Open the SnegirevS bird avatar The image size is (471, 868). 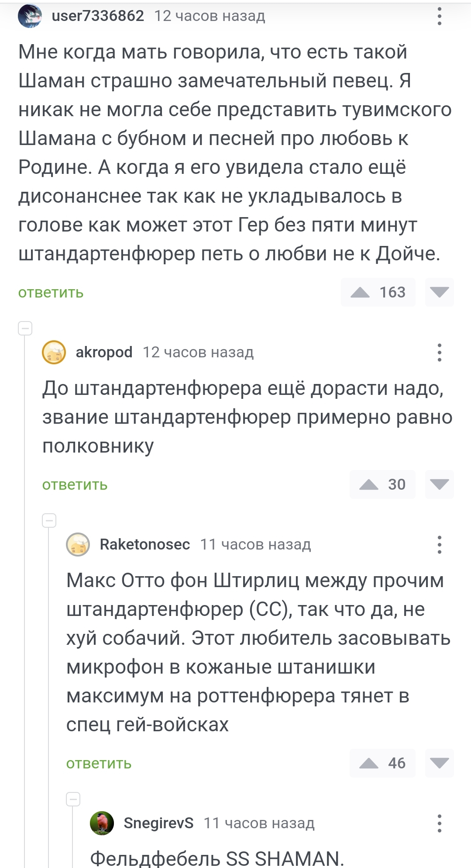coord(102,823)
